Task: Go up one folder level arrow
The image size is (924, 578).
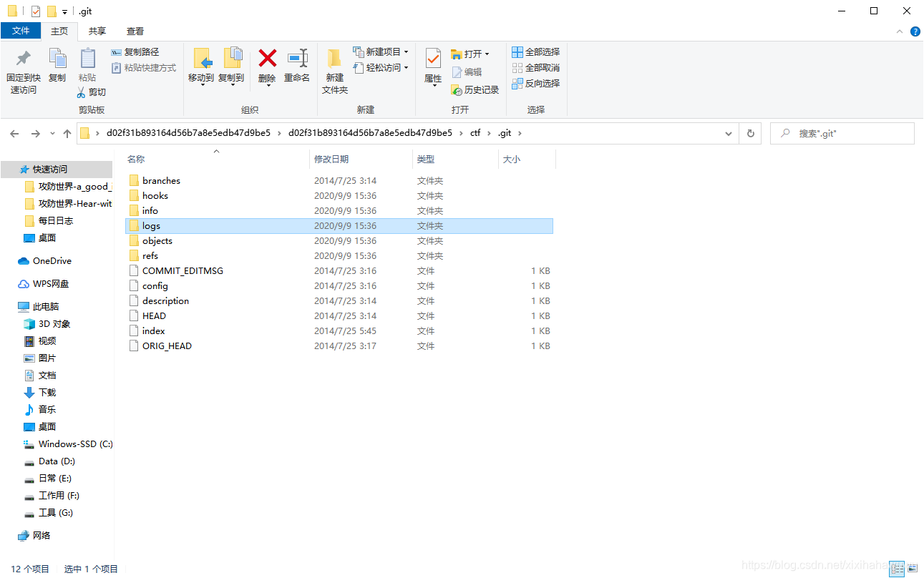Action: point(67,134)
